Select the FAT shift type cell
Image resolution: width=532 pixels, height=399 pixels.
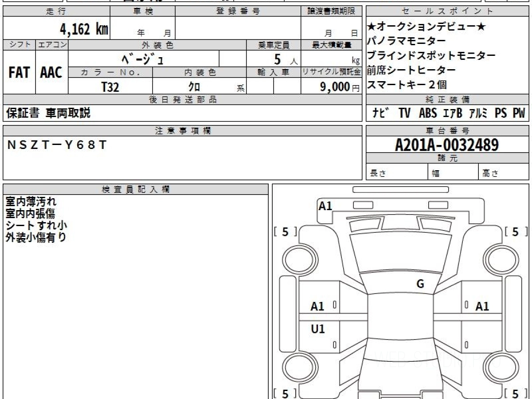[x=19, y=73]
